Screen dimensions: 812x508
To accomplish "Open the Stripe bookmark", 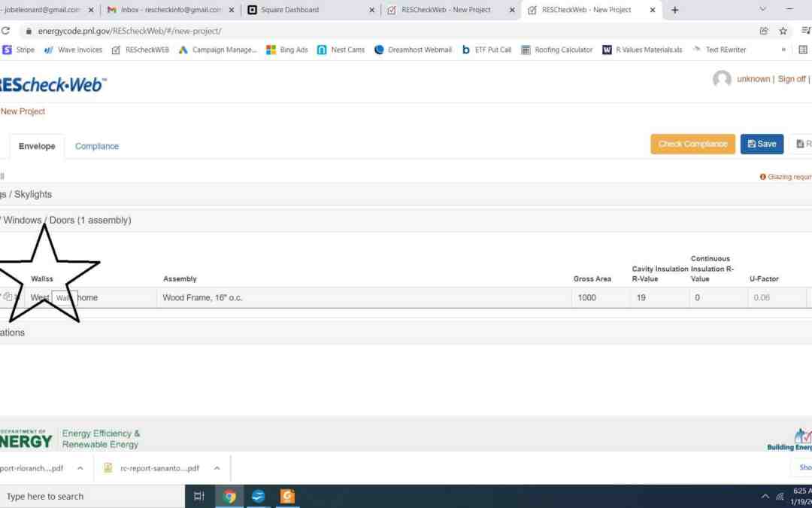I will 19,50.
